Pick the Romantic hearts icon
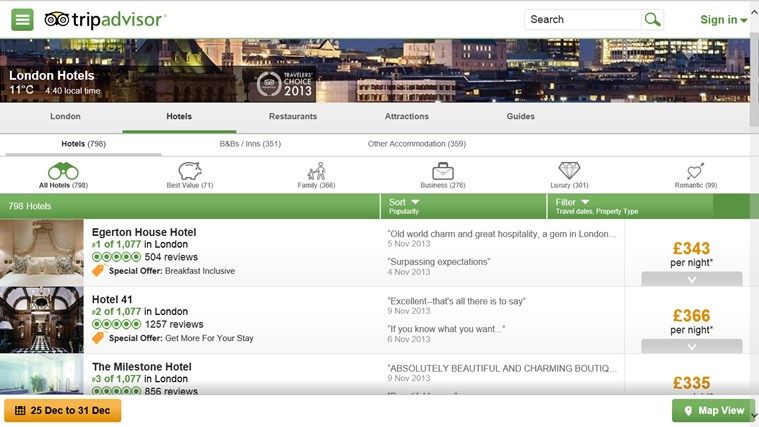The image size is (759, 427). [x=696, y=171]
